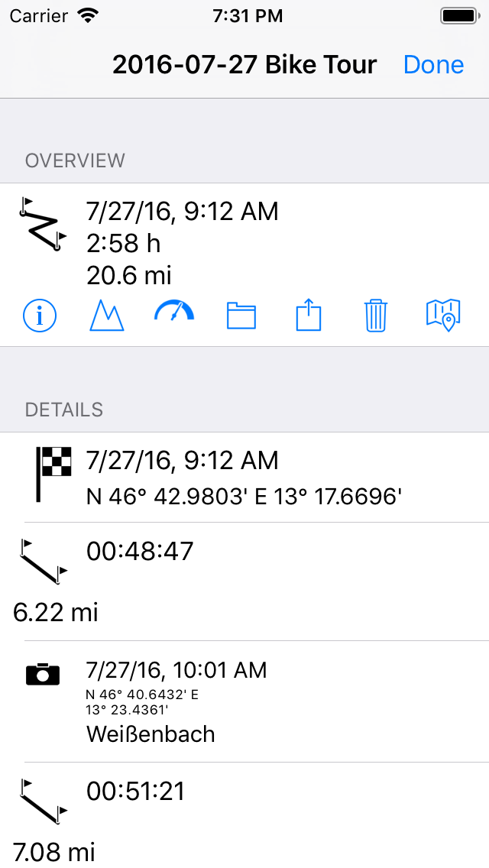Tap the 2016-07-27 Bike Tour title
489x868 pixels.
pyautogui.click(x=244, y=64)
